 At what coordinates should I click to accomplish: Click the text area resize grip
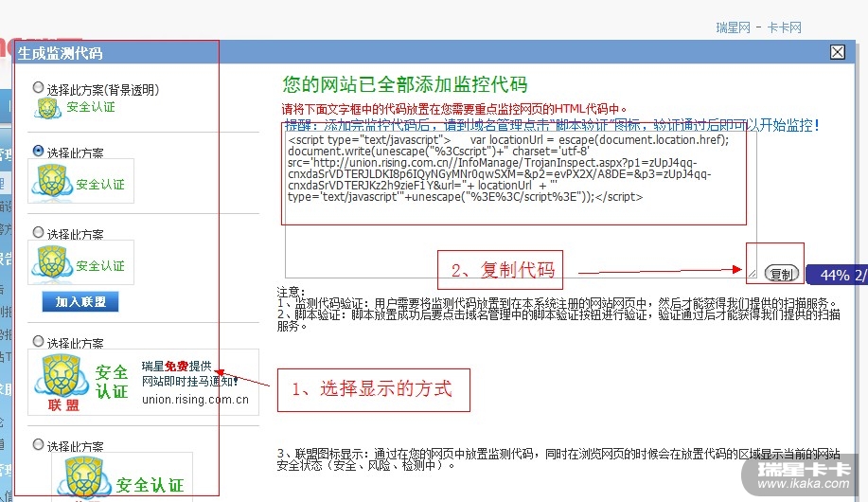coord(752,273)
